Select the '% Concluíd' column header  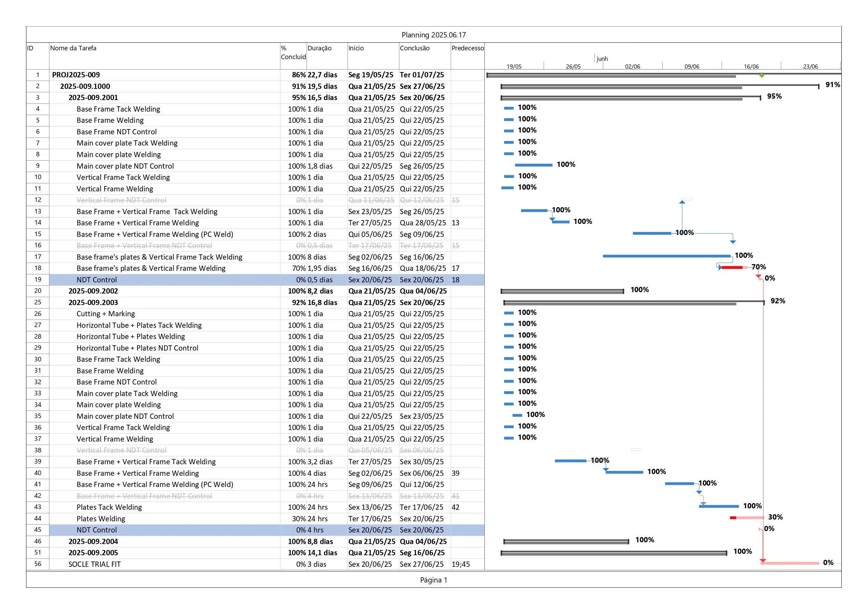pos(293,52)
